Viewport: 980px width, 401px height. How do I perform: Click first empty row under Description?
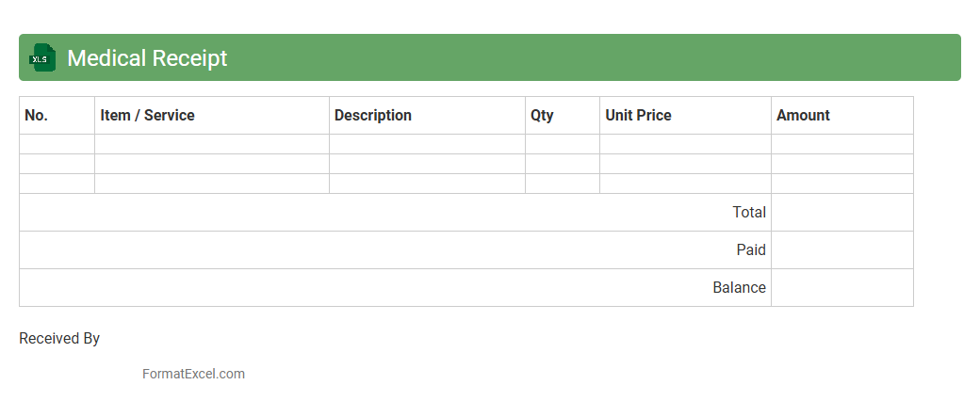pyautogui.click(x=427, y=144)
